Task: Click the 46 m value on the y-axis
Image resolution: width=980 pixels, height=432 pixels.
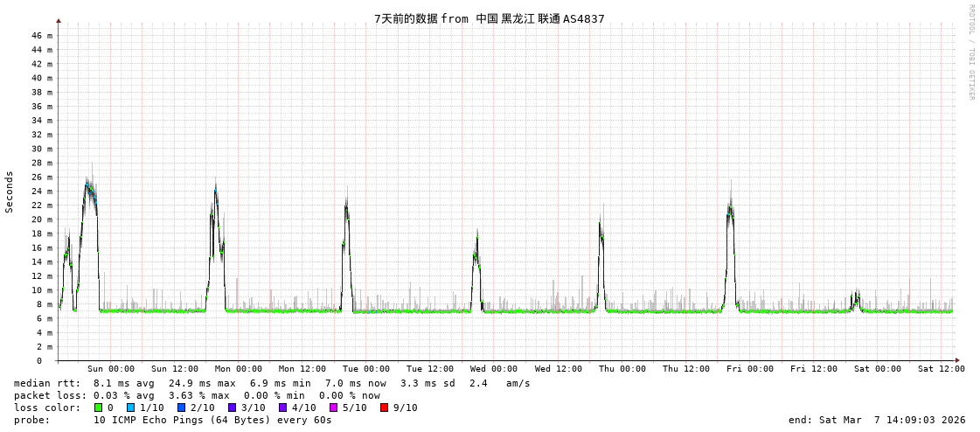Action: pos(42,36)
